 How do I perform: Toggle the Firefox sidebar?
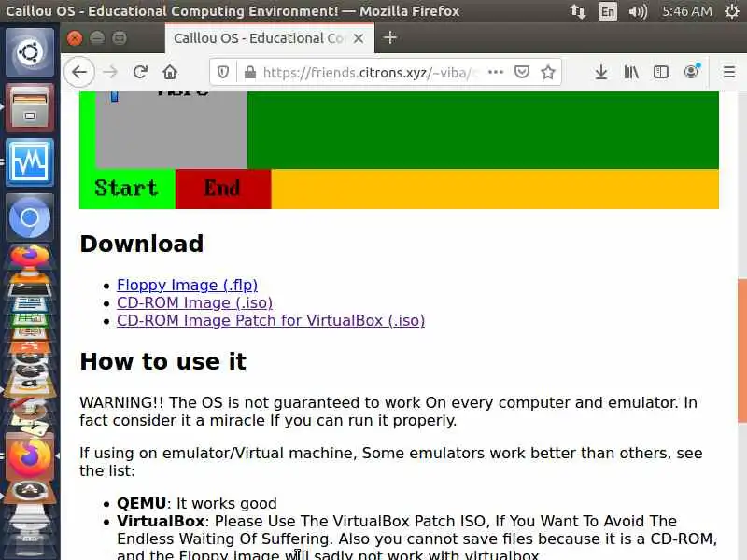[x=661, y=72]
